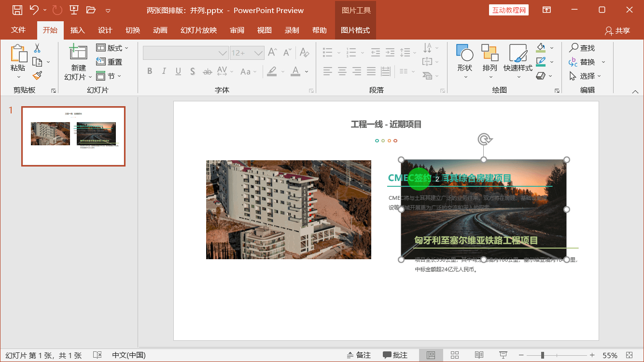644x362 pixels.
Task: Switch to the 图片格式 tab
Action: pos(355,30)
